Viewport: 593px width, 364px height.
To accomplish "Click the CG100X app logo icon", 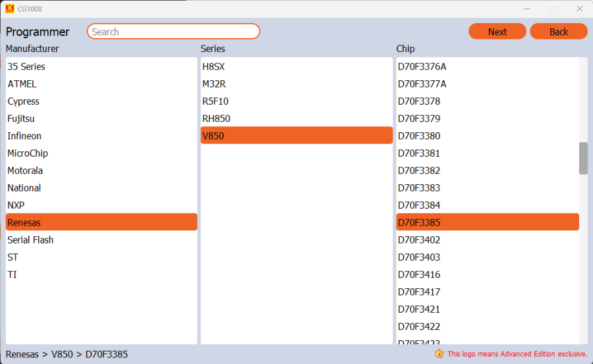I will click(x=9, y=9).
